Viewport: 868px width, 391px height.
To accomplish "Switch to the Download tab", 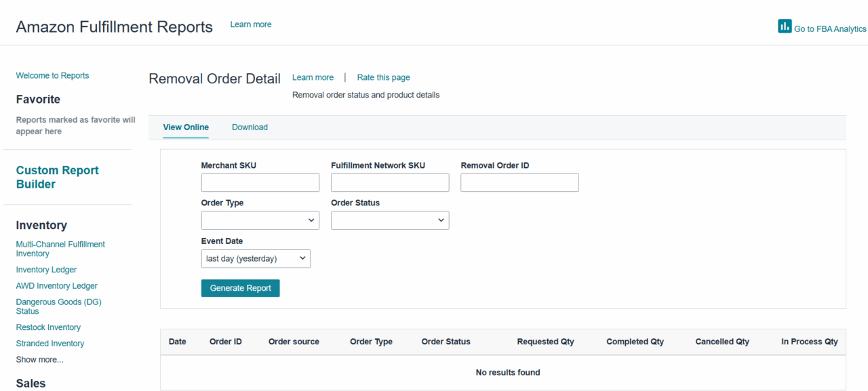I will click(250, 127).
